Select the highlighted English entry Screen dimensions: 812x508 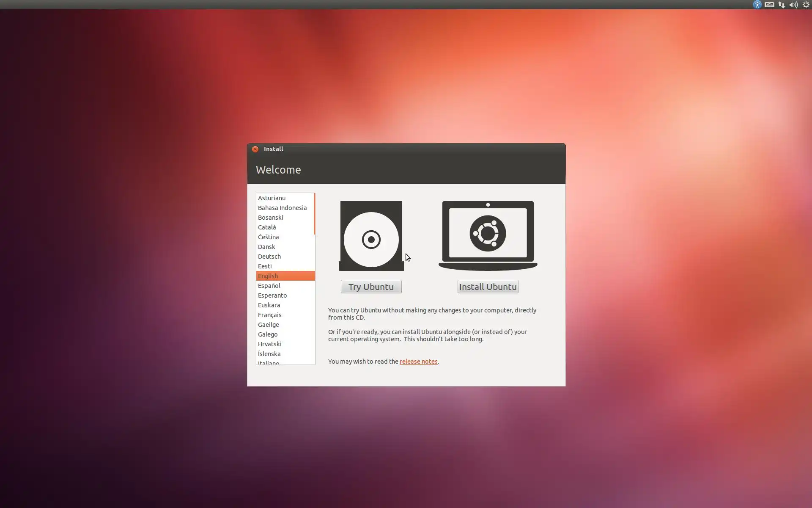268,276
